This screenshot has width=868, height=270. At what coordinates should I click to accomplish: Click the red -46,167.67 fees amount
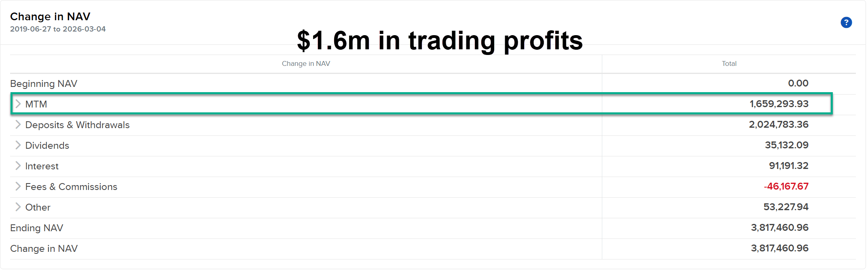coord(786,186)
